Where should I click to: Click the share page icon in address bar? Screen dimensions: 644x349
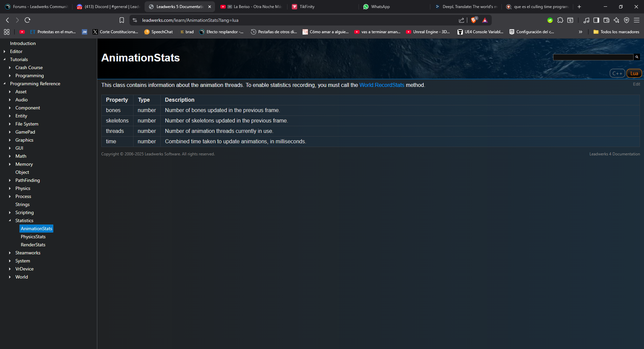462,20
